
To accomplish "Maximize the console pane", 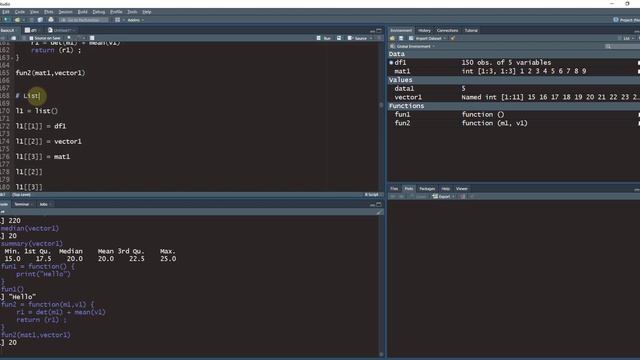I will (379, 204).
